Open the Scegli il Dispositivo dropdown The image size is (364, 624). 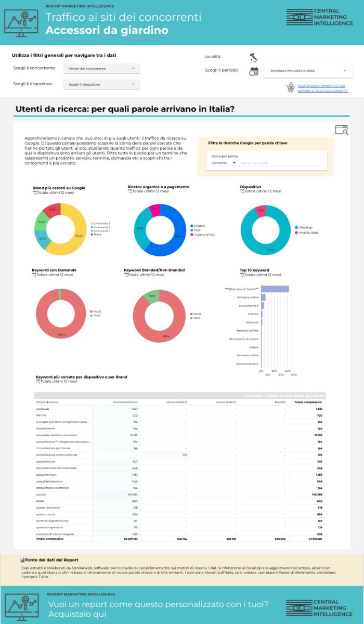[101, 84]
